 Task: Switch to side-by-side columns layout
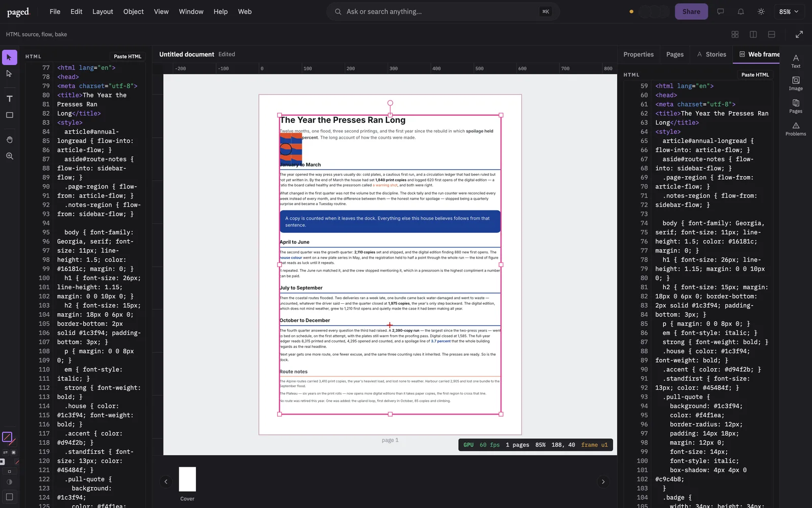pyautogui.click(x=753, y=35)
